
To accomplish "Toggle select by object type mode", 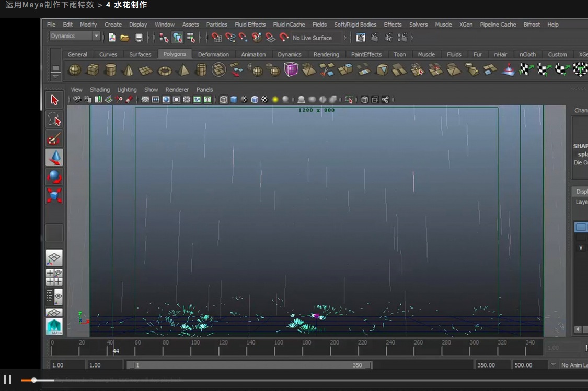I will coord(177,38).
